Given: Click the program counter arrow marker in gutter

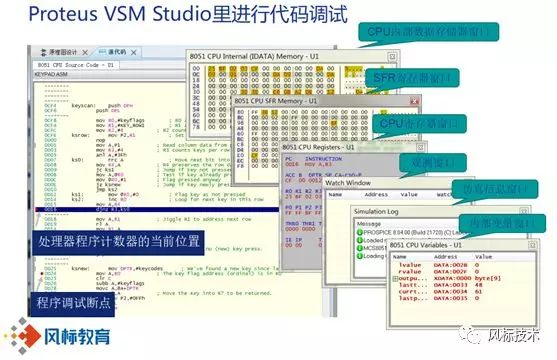Looking at the screenshot, I should [37, 210].
